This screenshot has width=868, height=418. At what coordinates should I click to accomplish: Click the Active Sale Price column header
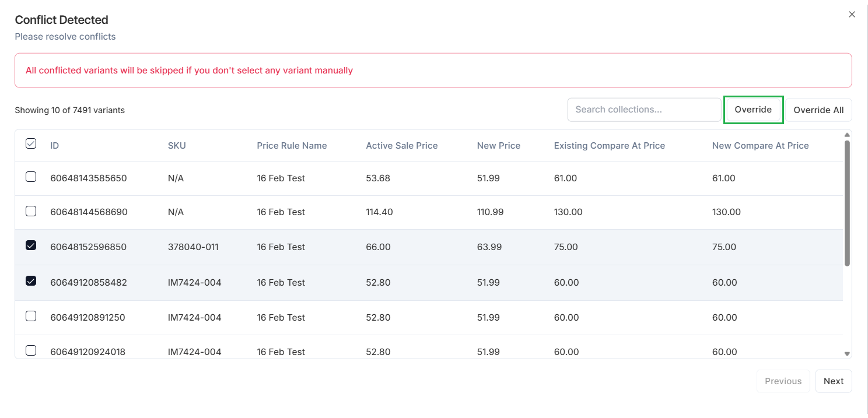point(402,146)
